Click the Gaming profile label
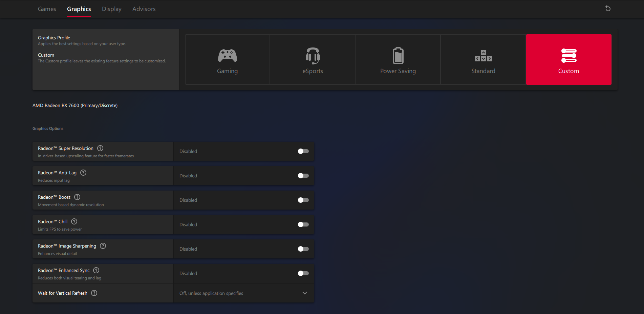This screenshot has width=644, height=314. pyautogui.click(x=228, y=71)
